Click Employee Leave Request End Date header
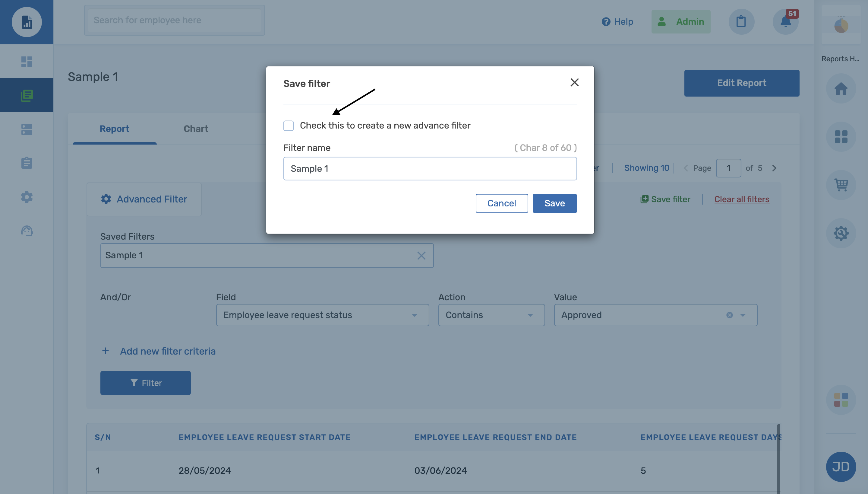 tap(495, 437)
